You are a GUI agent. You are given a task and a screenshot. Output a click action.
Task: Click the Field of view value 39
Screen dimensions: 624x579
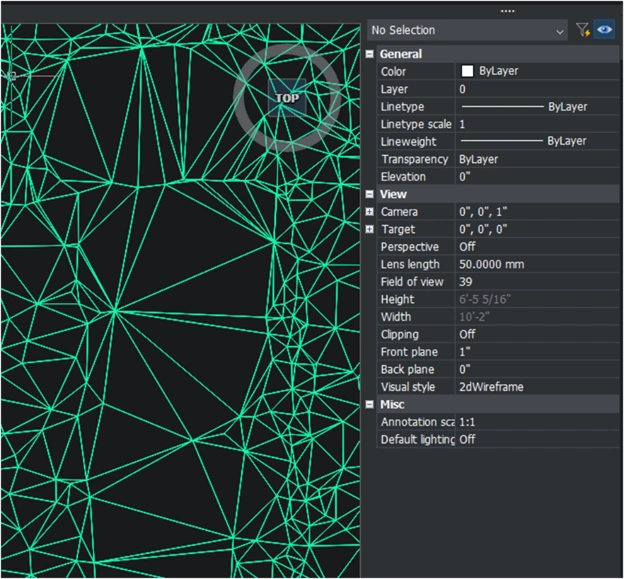537,282
